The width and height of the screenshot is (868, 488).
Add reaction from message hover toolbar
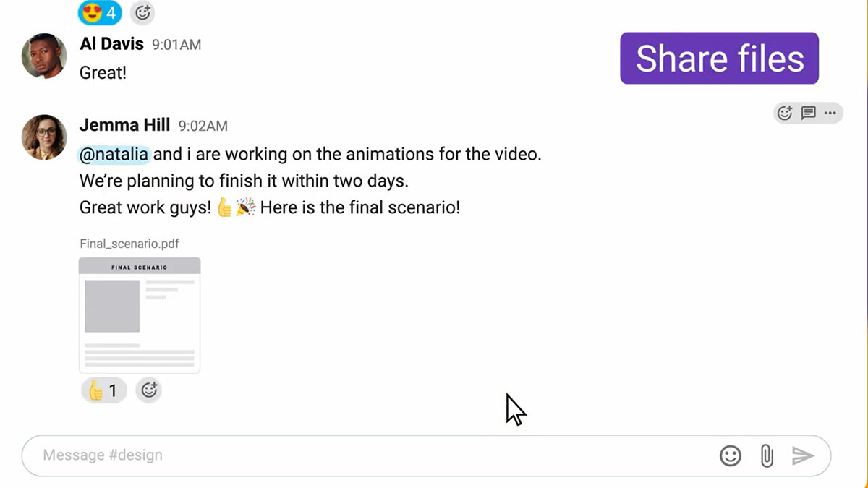(785, 113)
